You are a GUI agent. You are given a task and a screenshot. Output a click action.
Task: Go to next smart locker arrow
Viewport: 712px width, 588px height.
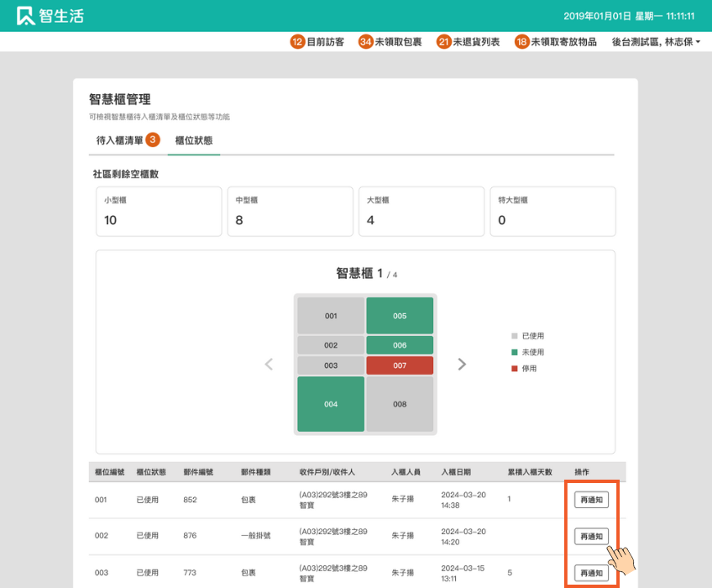point(462,364)
